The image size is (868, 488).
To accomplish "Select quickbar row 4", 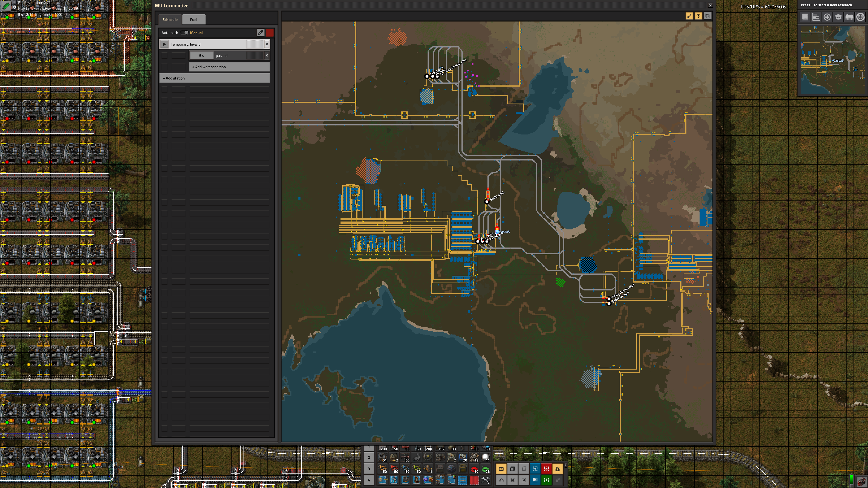I will pos(369,480).
